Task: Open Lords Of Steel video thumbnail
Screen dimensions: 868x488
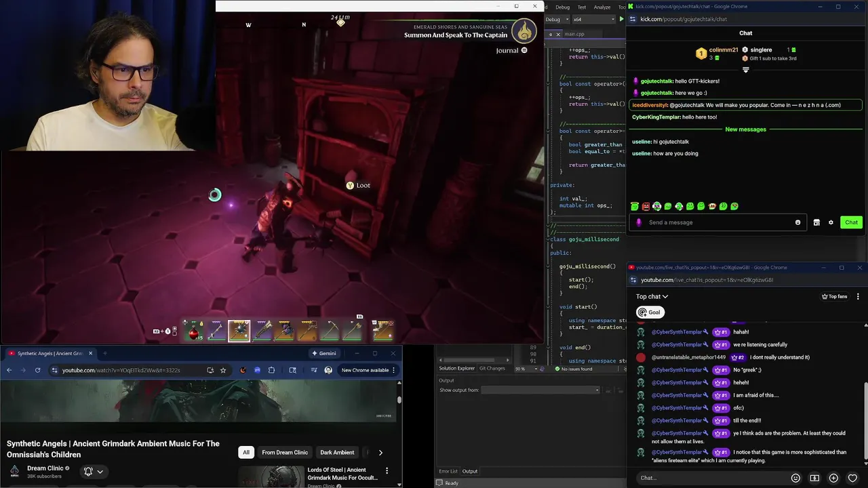Action: coord(270,476)
